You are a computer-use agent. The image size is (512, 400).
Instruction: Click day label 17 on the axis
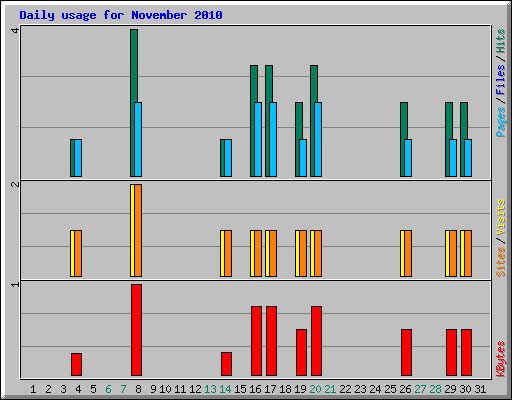(x=270, y=389)
